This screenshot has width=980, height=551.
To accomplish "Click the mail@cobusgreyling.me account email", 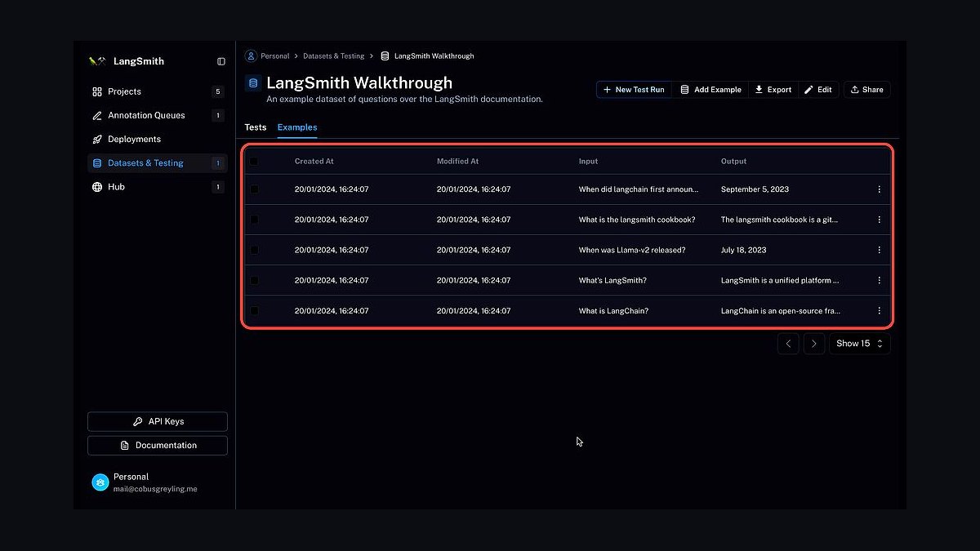I will coord(155,489).
